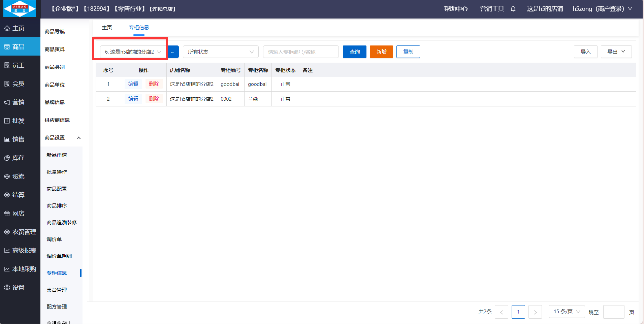The image size is (644, 324).
Task: Select 专柜信息 in the submenu
Action: (x=57, y=273)
